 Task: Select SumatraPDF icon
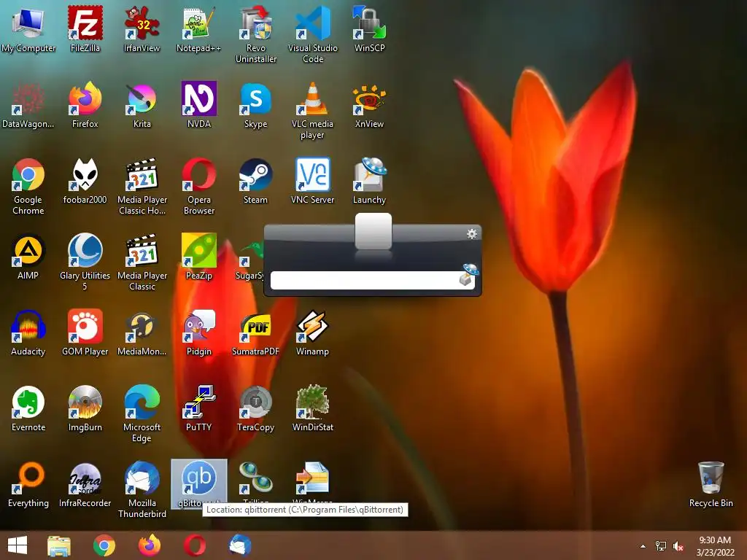click(x=256, y=332)
